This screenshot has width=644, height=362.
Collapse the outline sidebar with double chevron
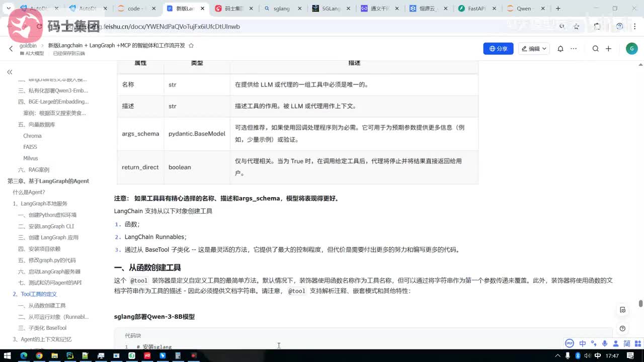[x=10, y=72]
